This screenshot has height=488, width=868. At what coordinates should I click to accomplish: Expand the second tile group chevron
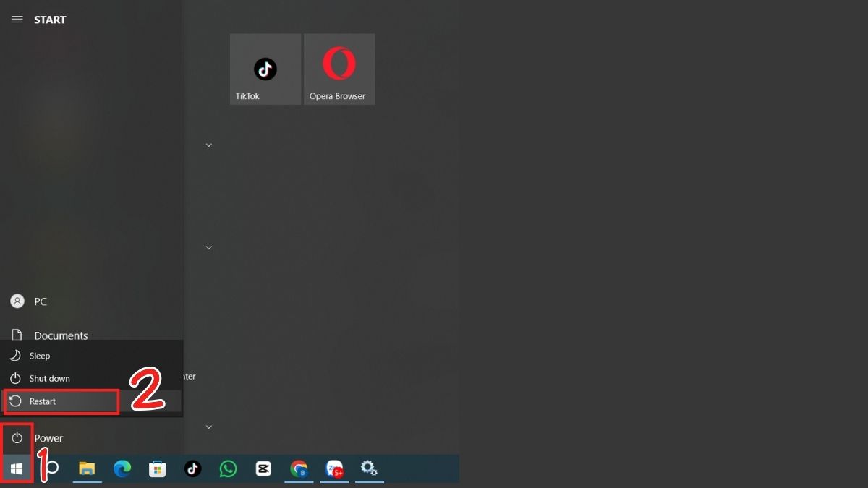click(208, 247)
